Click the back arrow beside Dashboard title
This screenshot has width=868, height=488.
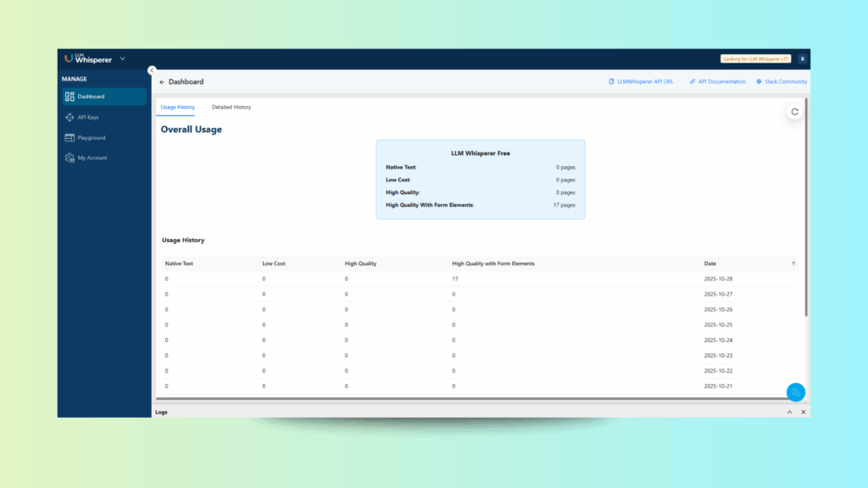[x=162, y=82]
